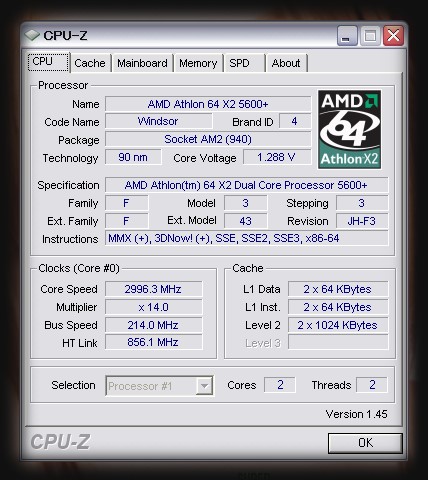Click the processor Name field value
Viewport: 428px width, 480px height.
tap(208, 104)
